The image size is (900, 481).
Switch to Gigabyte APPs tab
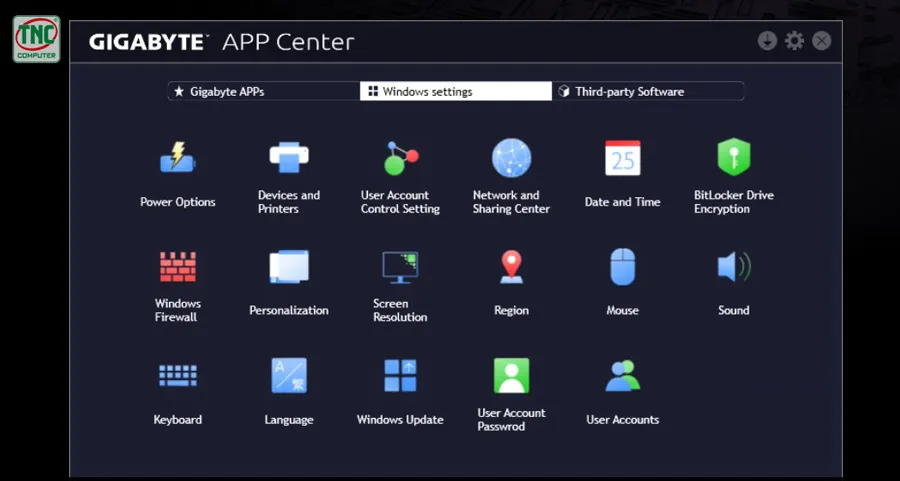click(x=264, y=91)
